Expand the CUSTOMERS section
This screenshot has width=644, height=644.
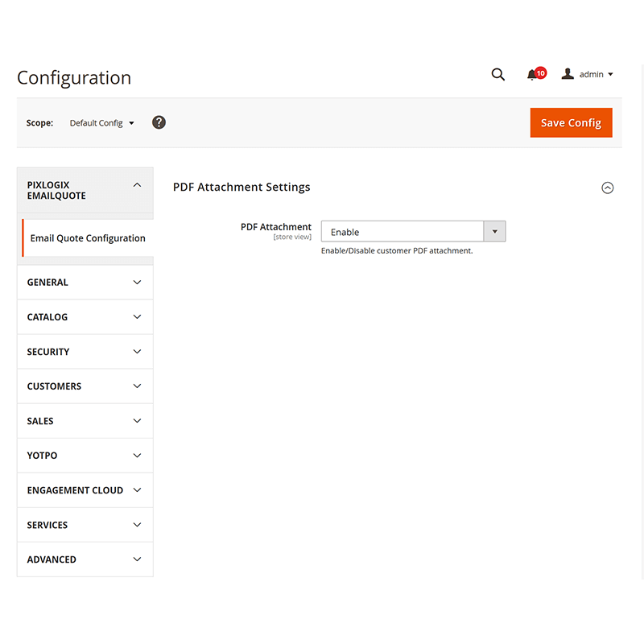[x=85, y=386]
